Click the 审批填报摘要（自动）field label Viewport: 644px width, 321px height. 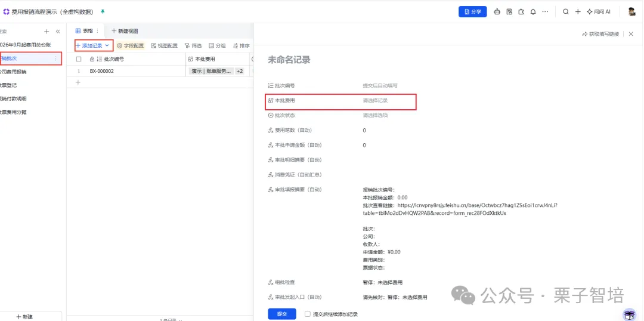point(298,190)
